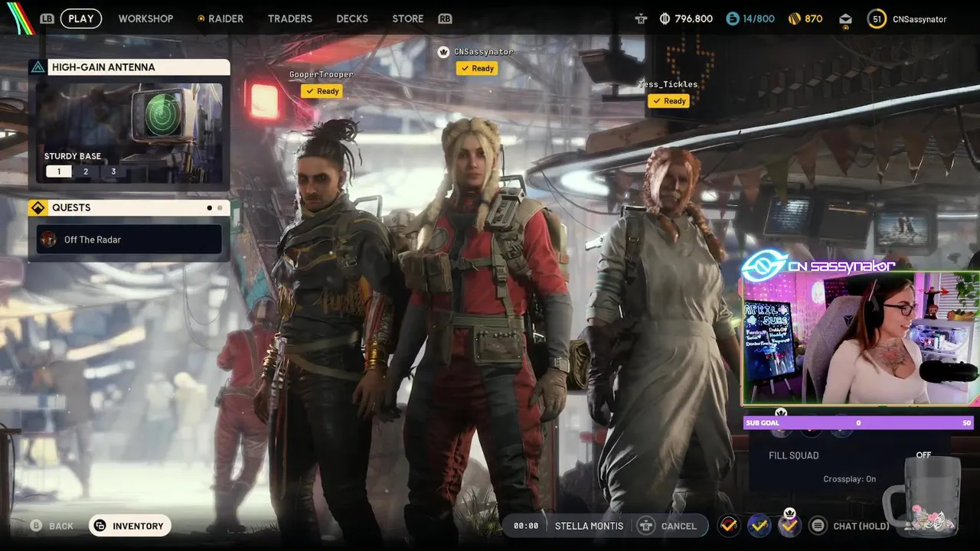Click the LB bumper icon
This screenshot has height=551, width=980.
point(47,18)
